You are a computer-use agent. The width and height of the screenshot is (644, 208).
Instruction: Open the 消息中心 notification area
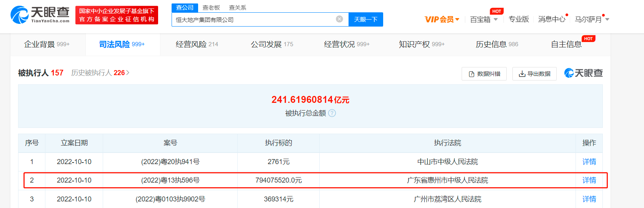[x=552, y=19]
